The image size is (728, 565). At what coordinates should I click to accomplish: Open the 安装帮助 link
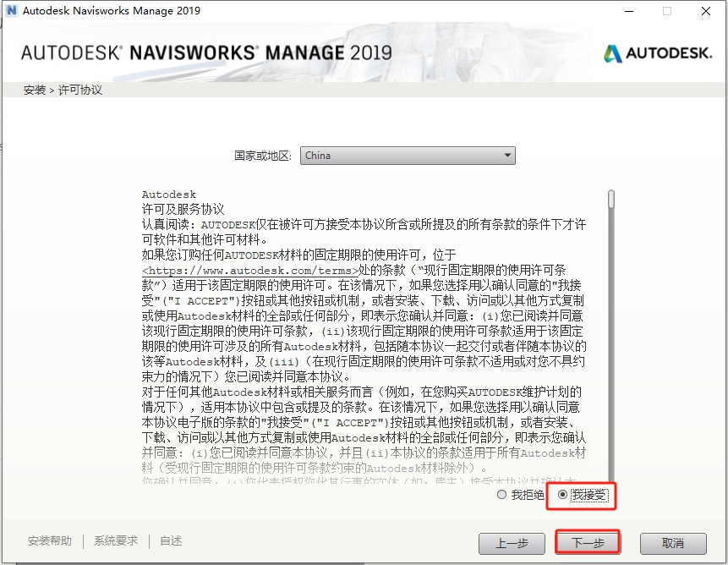tap(50, 541)
